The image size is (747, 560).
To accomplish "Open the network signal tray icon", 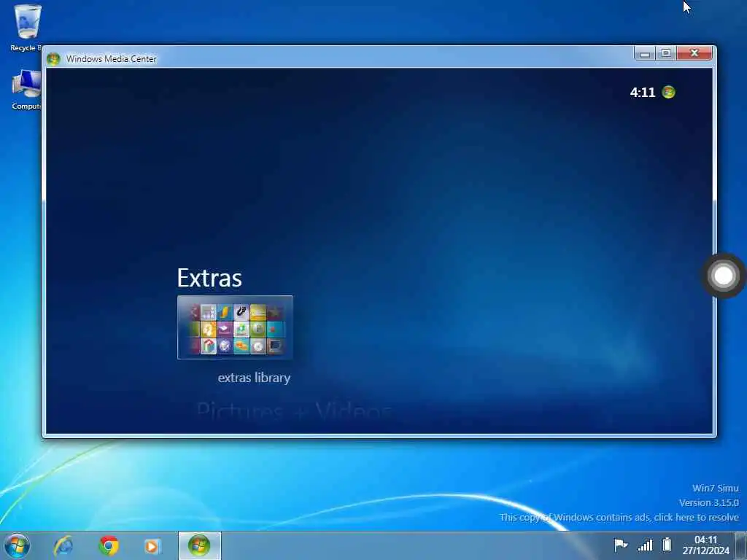I will (x=645, y=545).
